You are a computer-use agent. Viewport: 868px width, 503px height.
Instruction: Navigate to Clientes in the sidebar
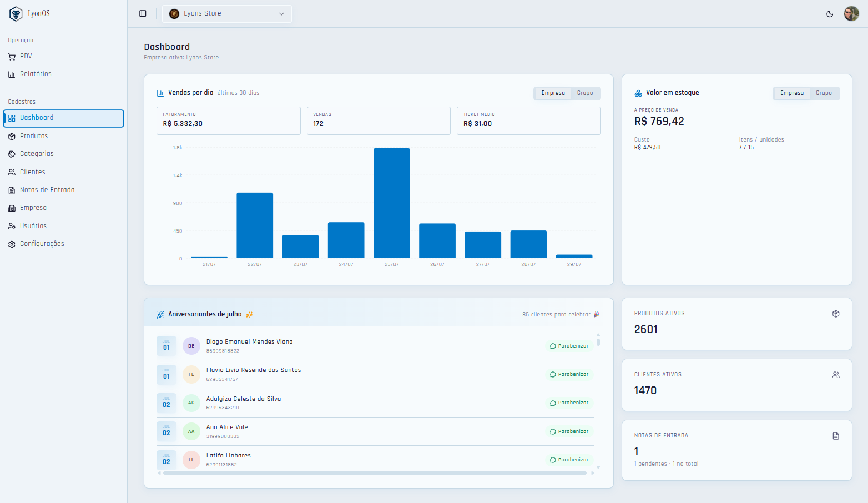(x=64, y=172)
